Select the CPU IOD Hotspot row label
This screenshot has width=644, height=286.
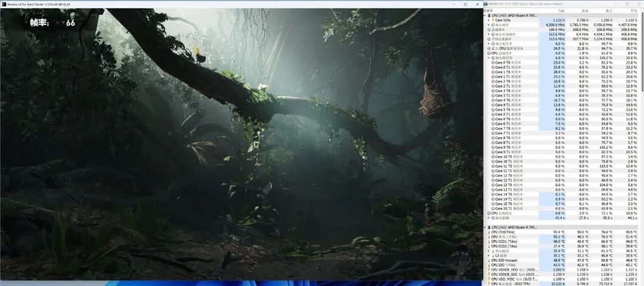504,260
